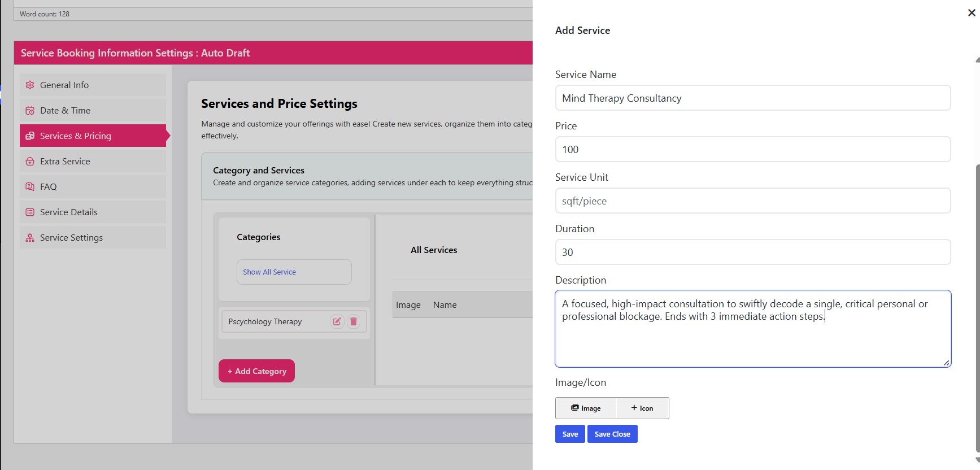980x470 pixels.
Task: Click the General Info gear icon
Action: coord(30,85)
